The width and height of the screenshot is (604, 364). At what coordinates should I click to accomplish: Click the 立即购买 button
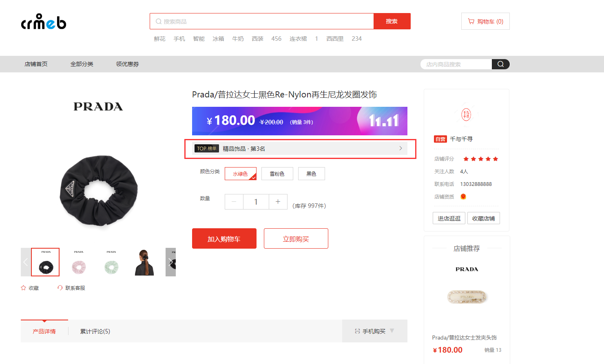pyautogui.click(x=296, y=238)
